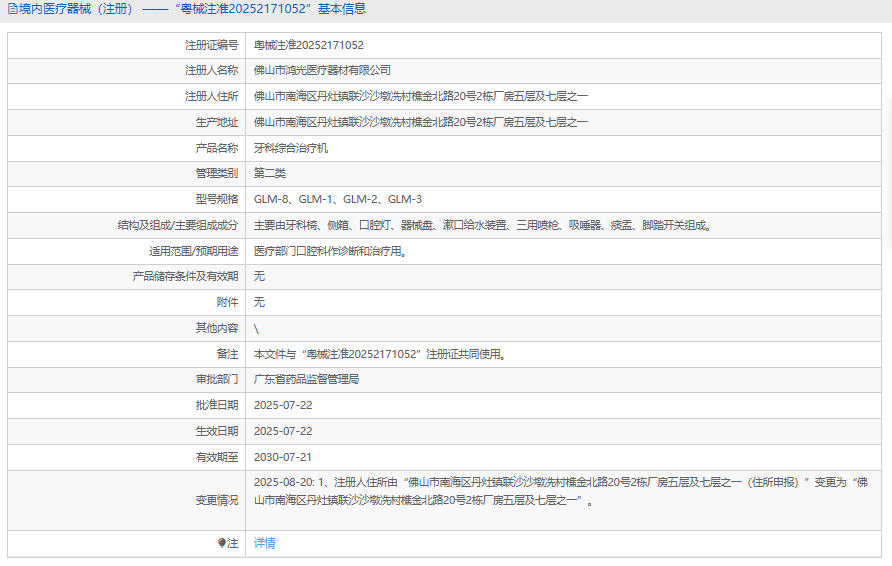Click the 有效期至 date 2030-07-21
The height and width of the screenshot is (566, 892).
(283, 457)
